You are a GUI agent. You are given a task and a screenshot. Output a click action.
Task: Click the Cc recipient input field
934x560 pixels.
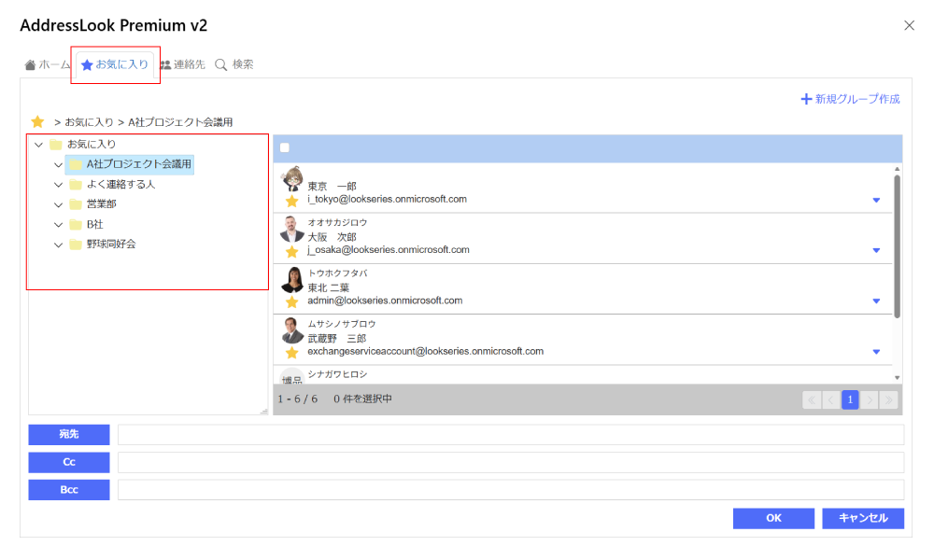510,463
